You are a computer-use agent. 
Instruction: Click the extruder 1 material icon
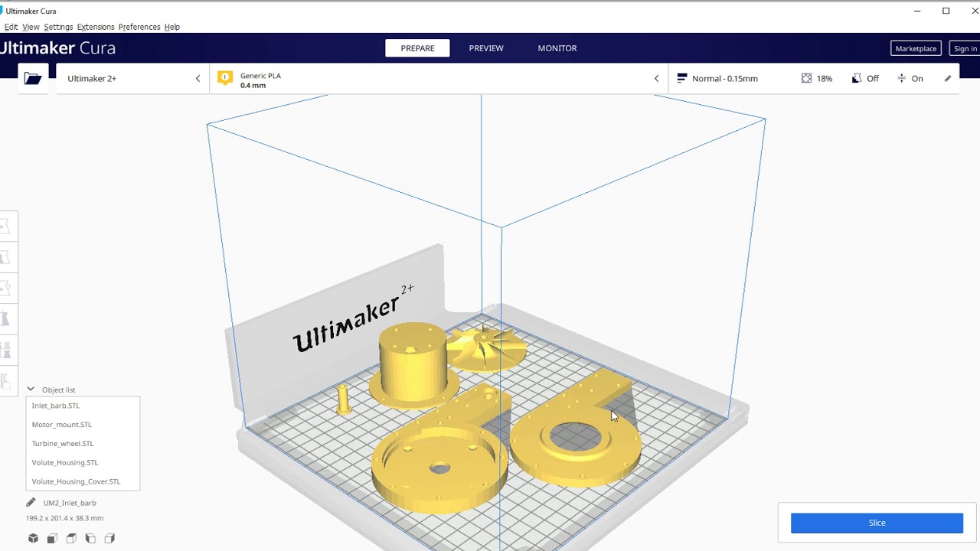[x=225, y=78]
